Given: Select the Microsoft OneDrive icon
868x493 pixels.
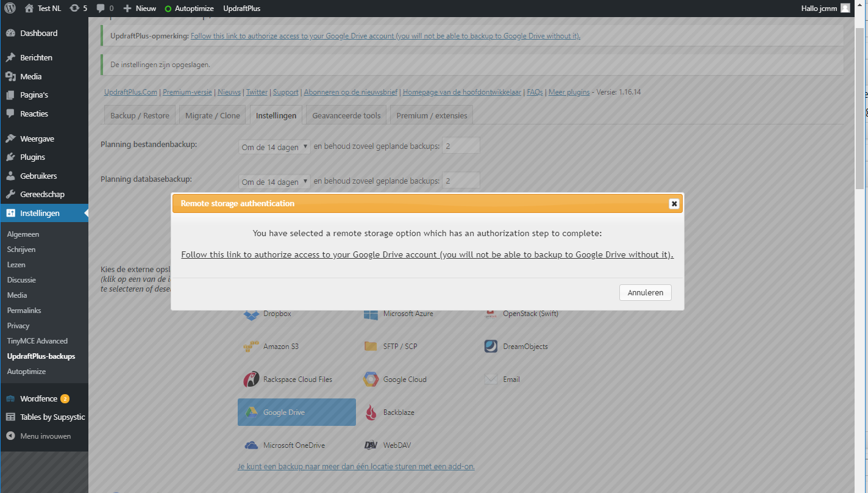Looking at the screenshot, I should [251, 445].
